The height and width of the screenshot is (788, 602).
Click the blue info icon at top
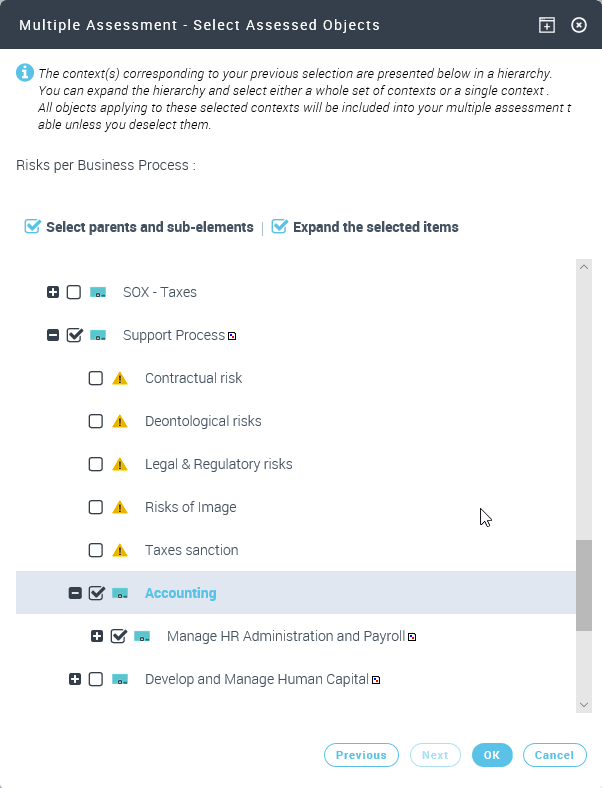(24, 73)
